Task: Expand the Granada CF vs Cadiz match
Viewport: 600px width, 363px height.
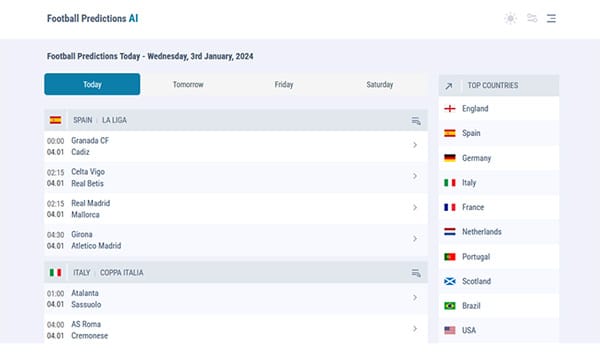Action: pos(415,145)
